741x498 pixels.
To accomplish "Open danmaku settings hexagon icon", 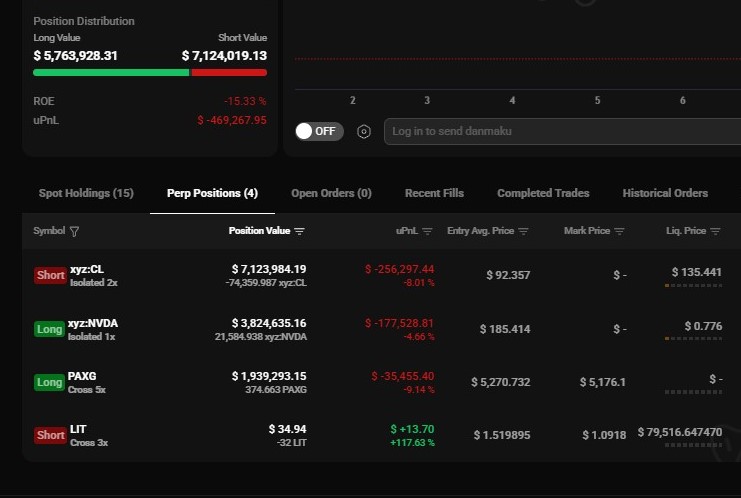I will click(364, 131).
